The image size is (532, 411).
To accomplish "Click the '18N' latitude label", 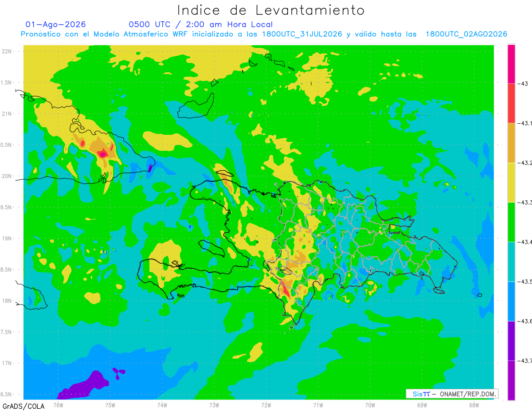I will coord(7,301).
